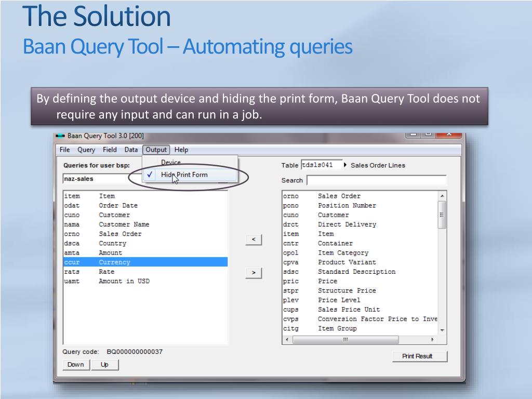532x399 pixels.
Task: Select cntr Container in table fields
Action: (x=360, y=244)
